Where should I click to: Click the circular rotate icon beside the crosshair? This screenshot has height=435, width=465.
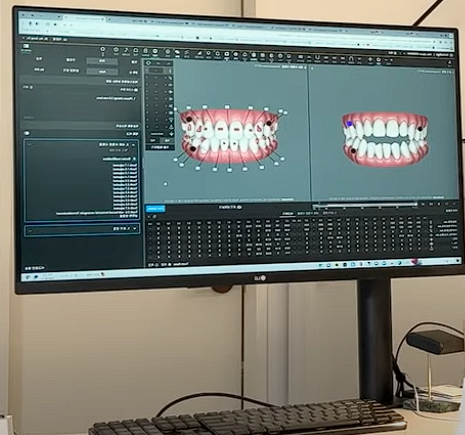(378, 60)
